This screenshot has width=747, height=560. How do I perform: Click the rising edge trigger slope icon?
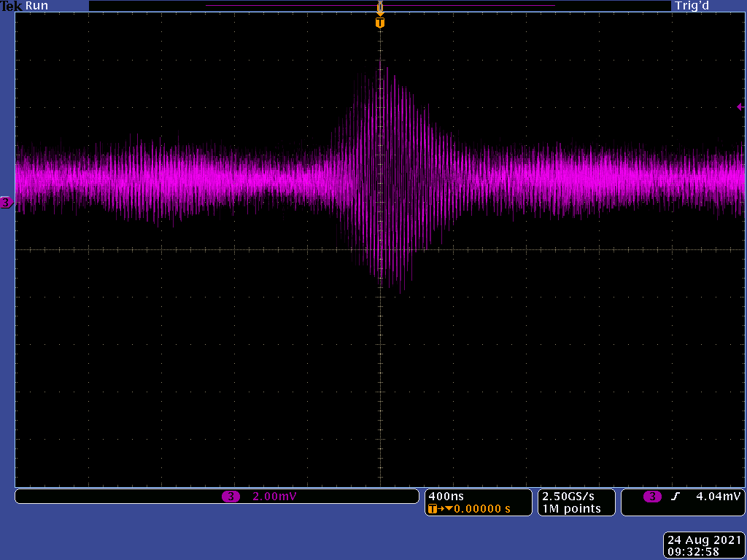(x=676, y=497)
